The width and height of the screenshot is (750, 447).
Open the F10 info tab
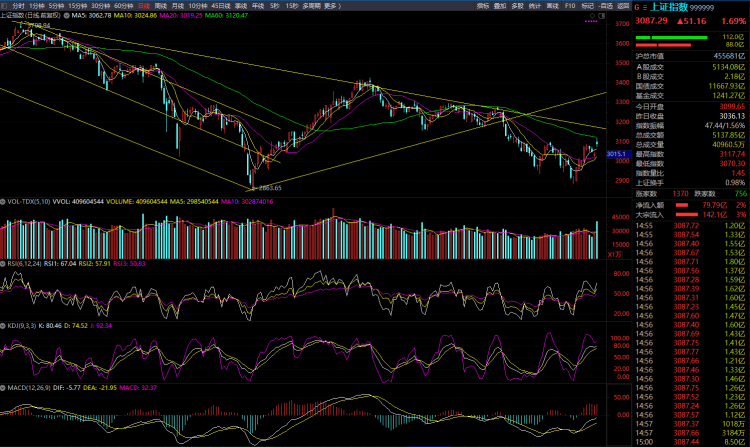[569, 5]
